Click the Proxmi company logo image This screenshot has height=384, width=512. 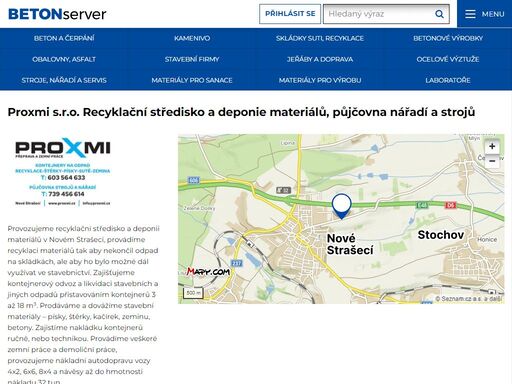click(x=63, y=172)
